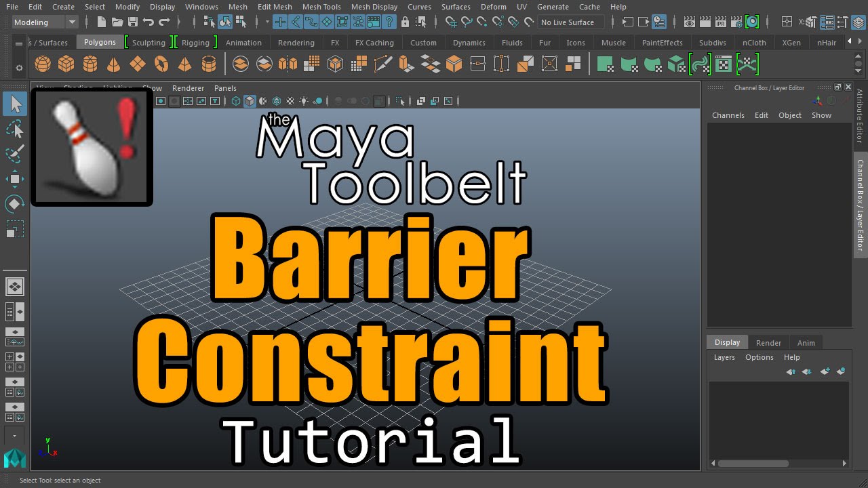Toggle select by component type mode
The height and width of the screenshot is (488, 868).
click(x=241, y=22)
